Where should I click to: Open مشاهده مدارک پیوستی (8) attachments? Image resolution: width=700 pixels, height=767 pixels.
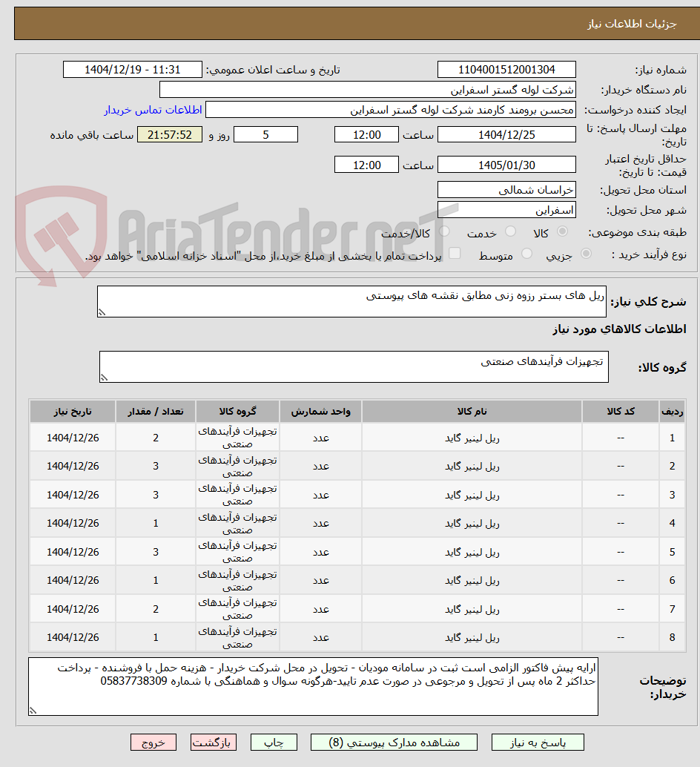(x=394, y=743)
